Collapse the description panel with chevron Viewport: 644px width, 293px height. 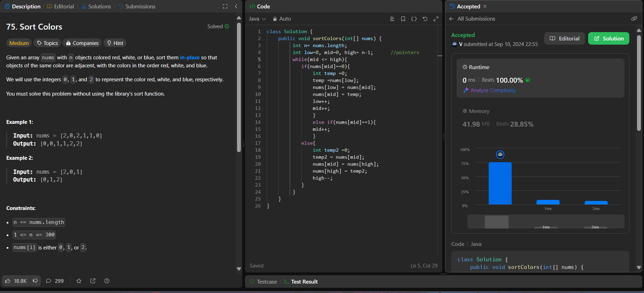[x=235, y=6]
